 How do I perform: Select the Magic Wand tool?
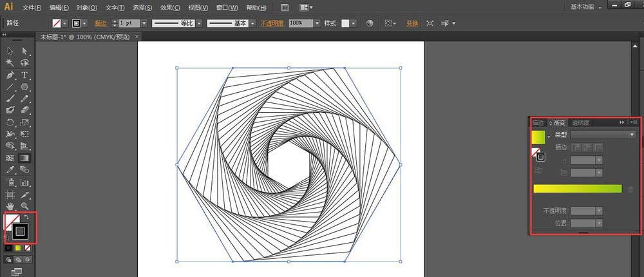click(10, 63)
